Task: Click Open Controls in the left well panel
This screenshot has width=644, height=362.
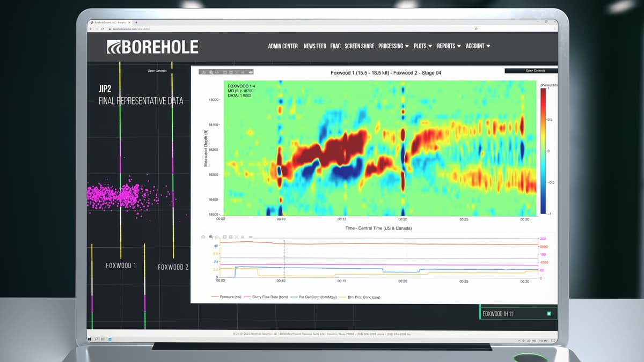Action: click(x=157, y=70)
